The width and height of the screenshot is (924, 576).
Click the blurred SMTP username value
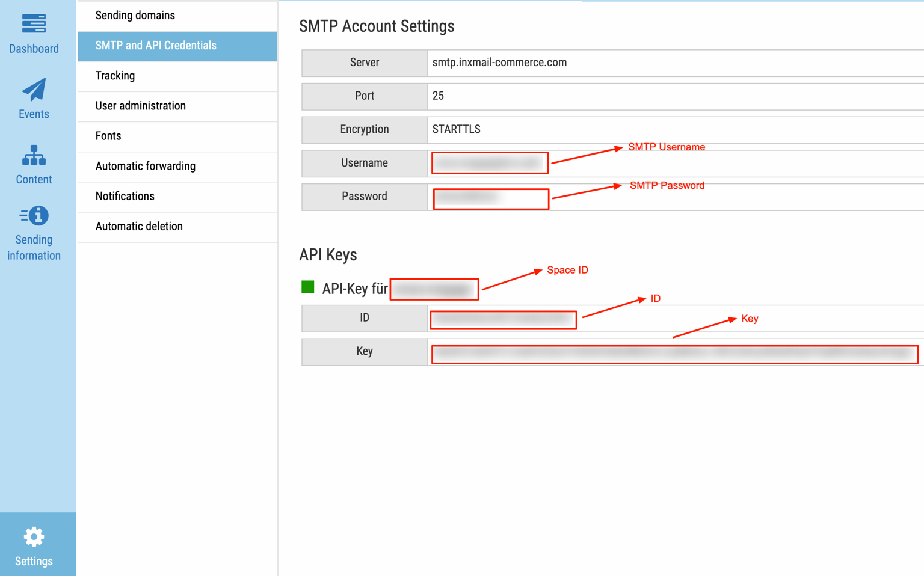(x=490, y=163)
